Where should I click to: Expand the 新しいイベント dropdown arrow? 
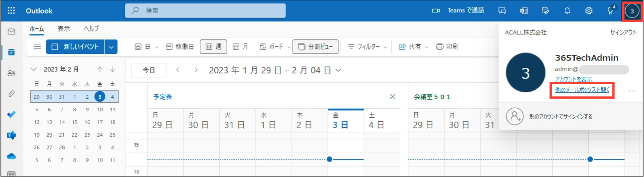(111, 46)
